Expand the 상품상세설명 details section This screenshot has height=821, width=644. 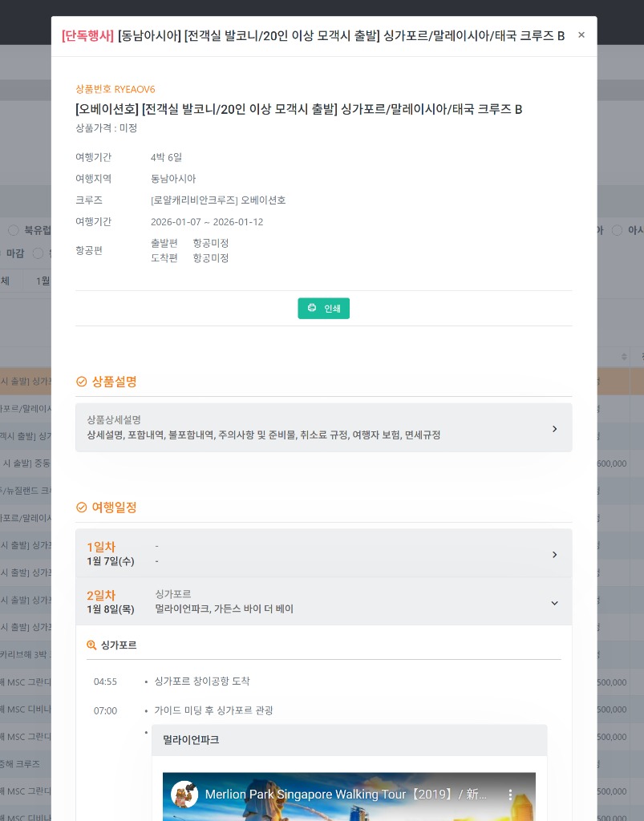click(x=324, y=427)
